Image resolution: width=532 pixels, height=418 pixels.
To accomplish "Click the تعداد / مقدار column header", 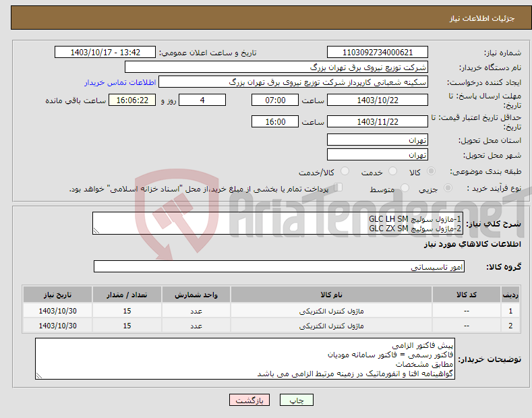I will tap(127, 295).
